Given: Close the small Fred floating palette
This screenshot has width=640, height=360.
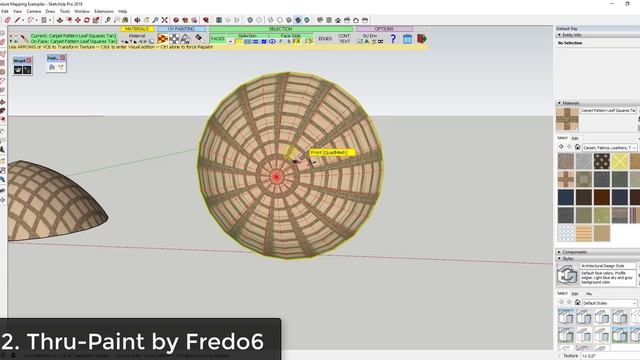Looking at the screenshot, I should 62,58.
